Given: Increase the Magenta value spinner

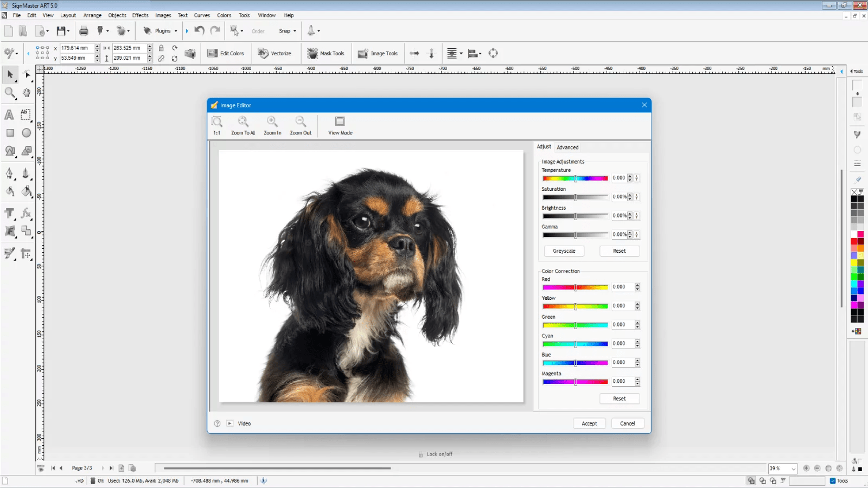Looking at the screenshot, I should coord(637,380).
